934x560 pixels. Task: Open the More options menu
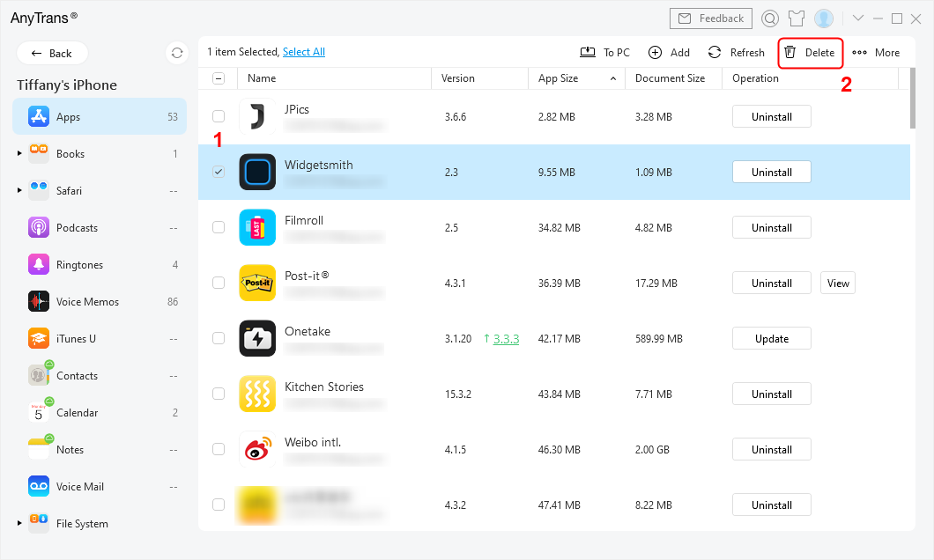click(x=876, y=53)
